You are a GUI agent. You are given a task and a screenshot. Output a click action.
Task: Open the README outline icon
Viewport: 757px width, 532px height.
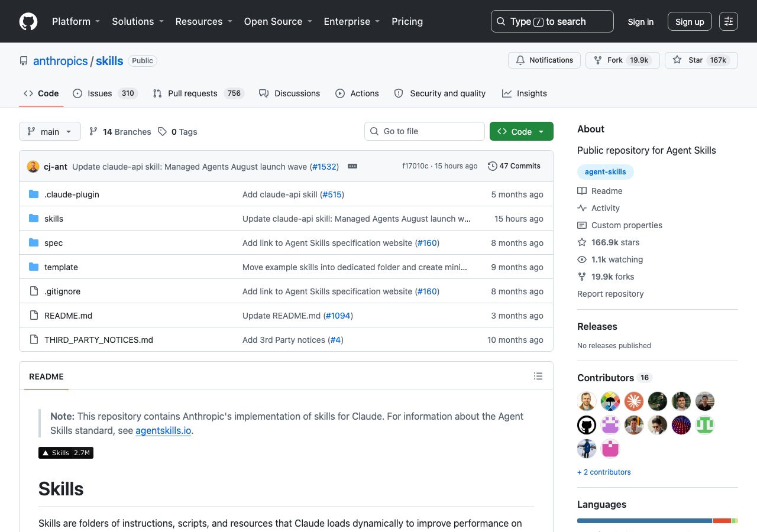(x=538, y=376)
